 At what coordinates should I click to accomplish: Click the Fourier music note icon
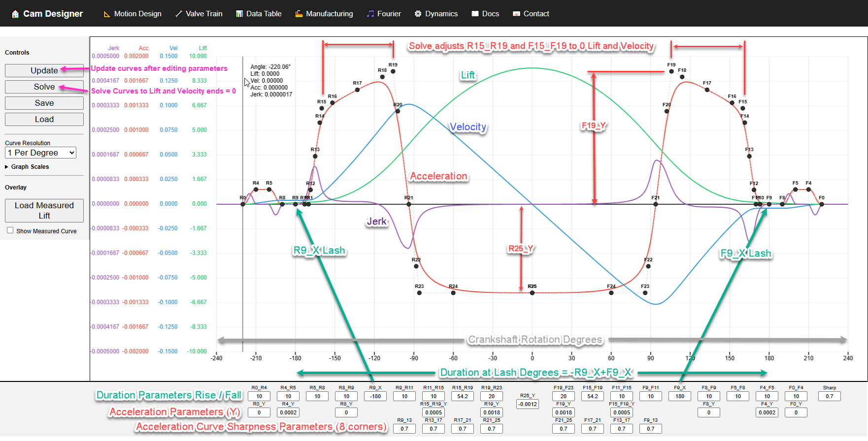[x=370, y=14]
